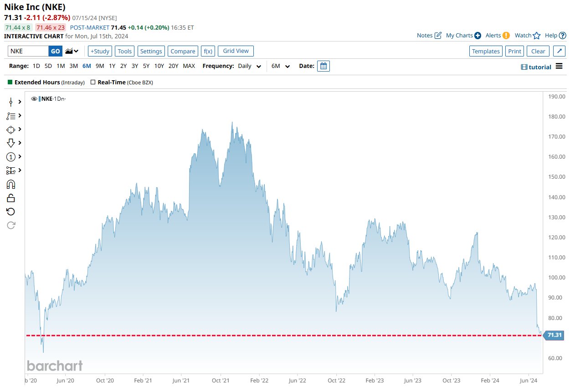Expand shapes tool options arrow
This screenshot has width=570, height=392.
20,129
